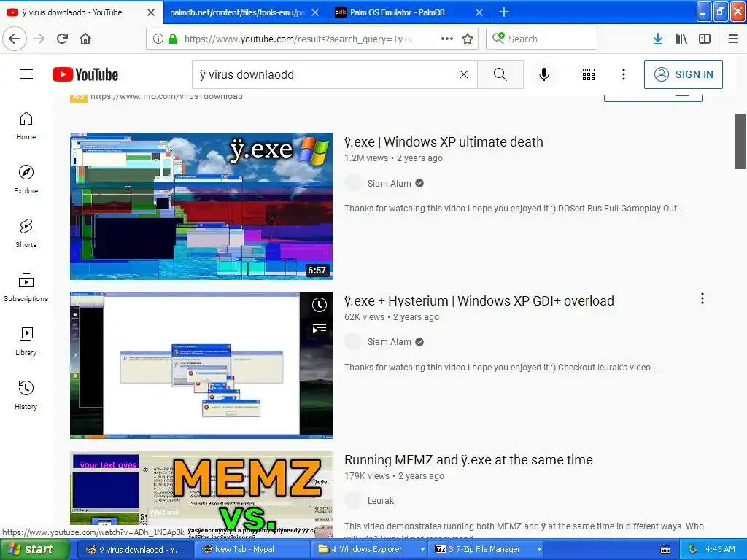
Task: Add Hysterium video to queue
Action: [x=320, y=329]
